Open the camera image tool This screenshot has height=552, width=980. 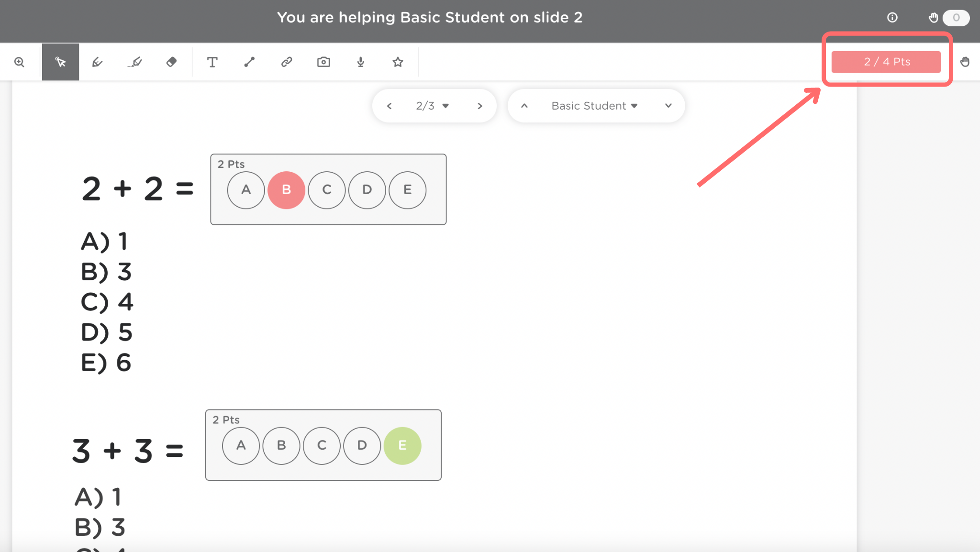(323, 62)
